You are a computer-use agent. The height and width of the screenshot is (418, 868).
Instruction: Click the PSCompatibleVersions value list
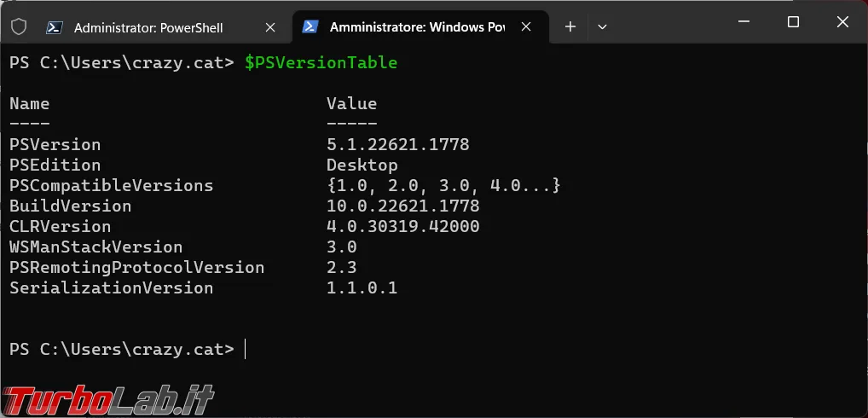(443, 185)
